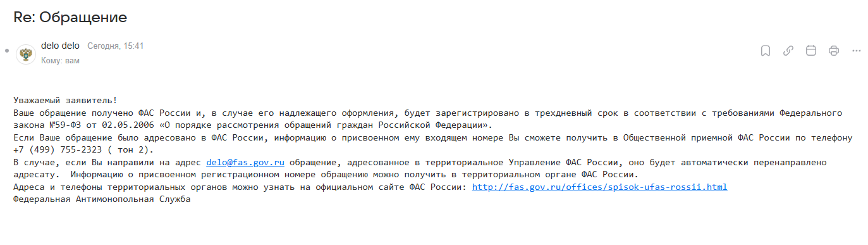
Task: Click the greeting 'Уважаемый заявитель!'
Action: click(65, 100)
